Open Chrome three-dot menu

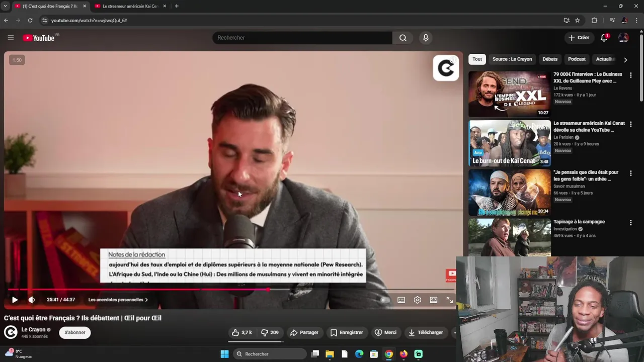tap(637, 20)
